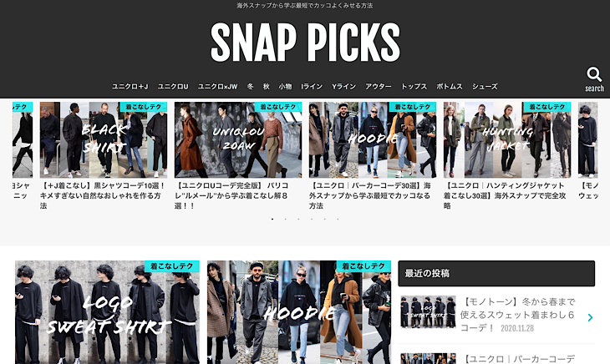The width and height of the screenshot is (610, 364).
Task: Open the large LOGO SWEAT SHIRT featured image
Action: 107,312
